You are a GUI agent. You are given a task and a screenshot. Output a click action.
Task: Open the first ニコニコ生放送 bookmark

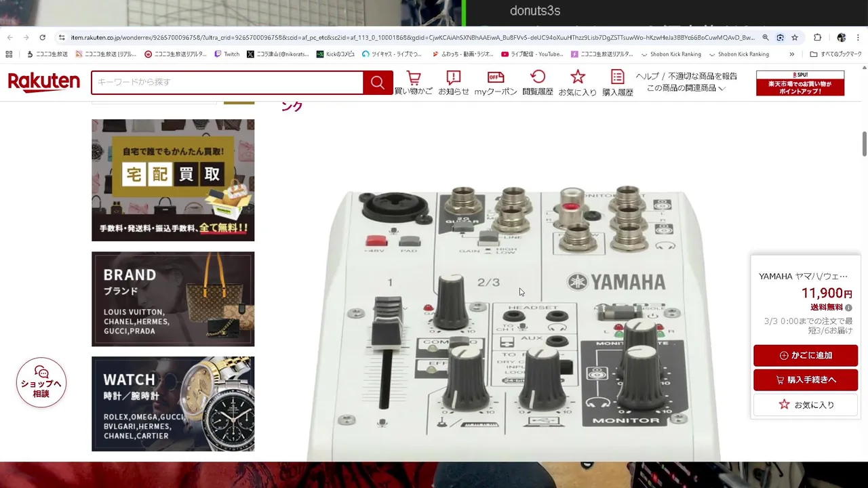click(47, 54)
